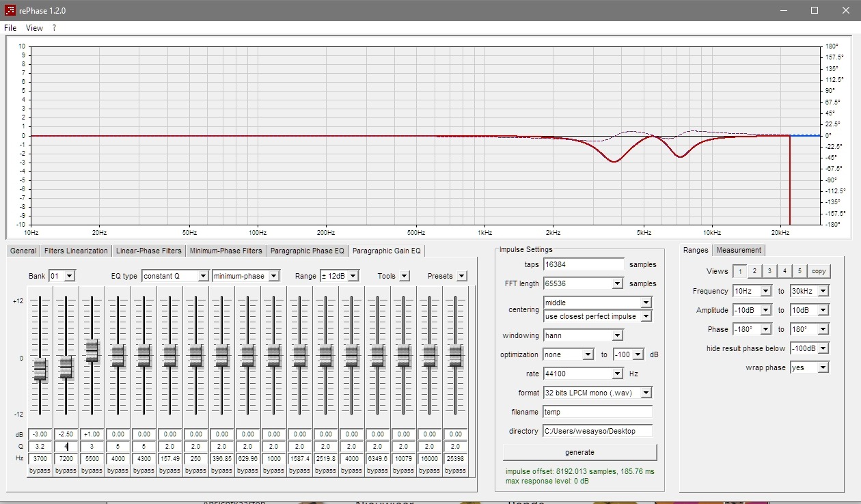Open the Bank 01 dropdown
This screenshot has height=504, width=861.
coord(61,276)
